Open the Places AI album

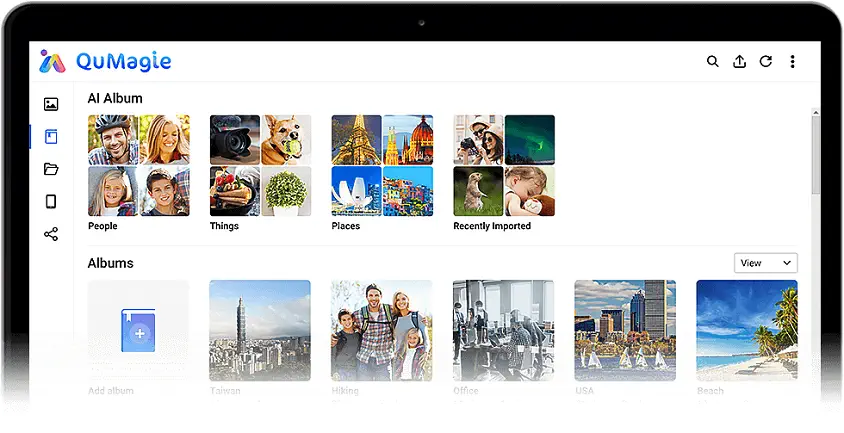382,165
